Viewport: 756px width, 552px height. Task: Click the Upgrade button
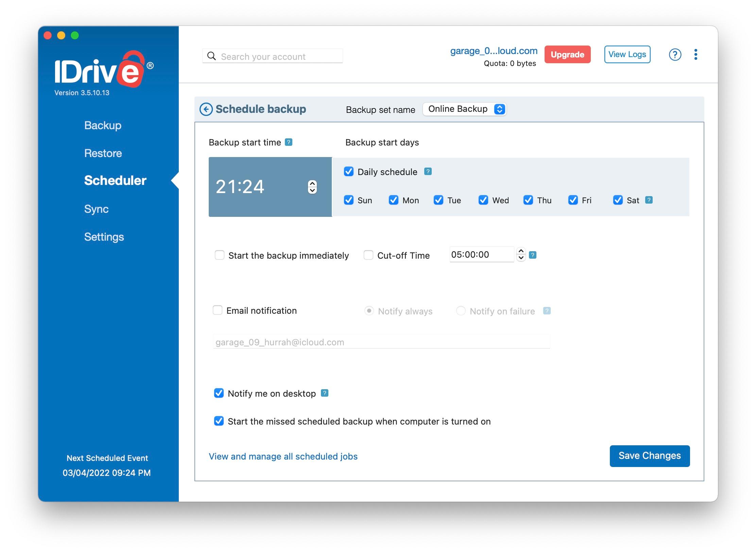[568, 54]
